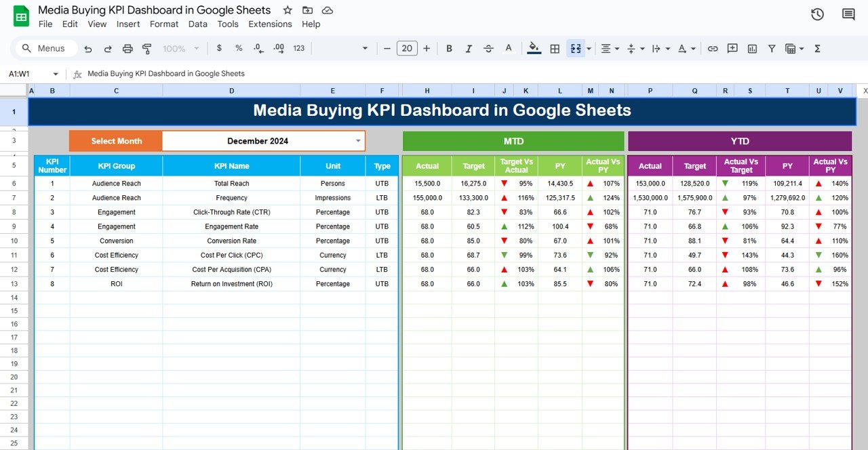Open the File menu
The height and width of the screenshot is (450, 868).
point(45,24)
